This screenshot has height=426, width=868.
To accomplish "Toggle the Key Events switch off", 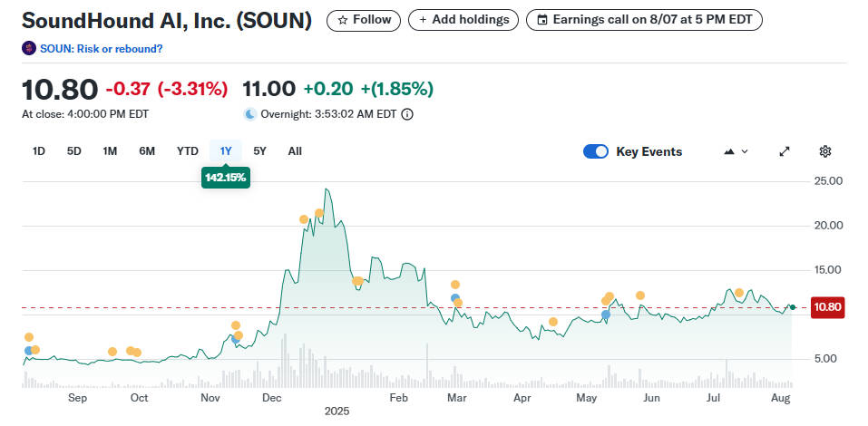I will coord(596,151).
